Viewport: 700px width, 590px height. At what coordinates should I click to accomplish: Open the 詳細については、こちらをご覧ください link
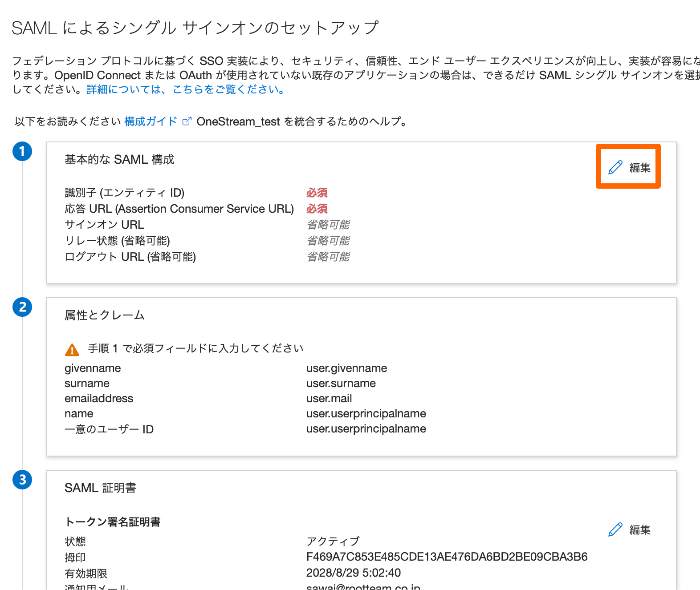tap(186, 89)
